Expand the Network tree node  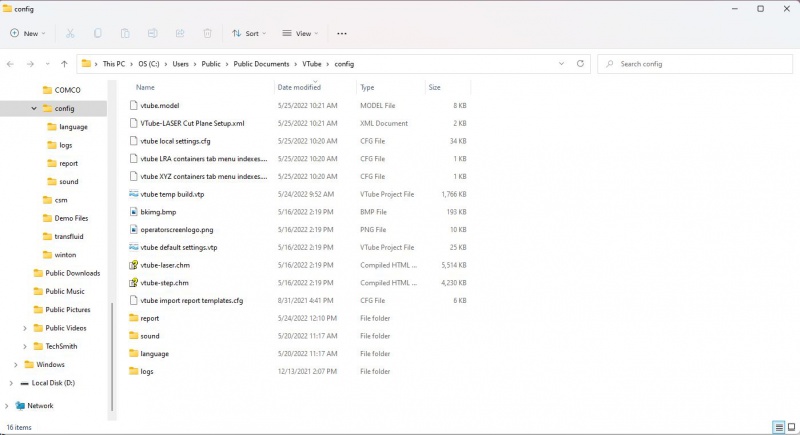click(6, 406)
